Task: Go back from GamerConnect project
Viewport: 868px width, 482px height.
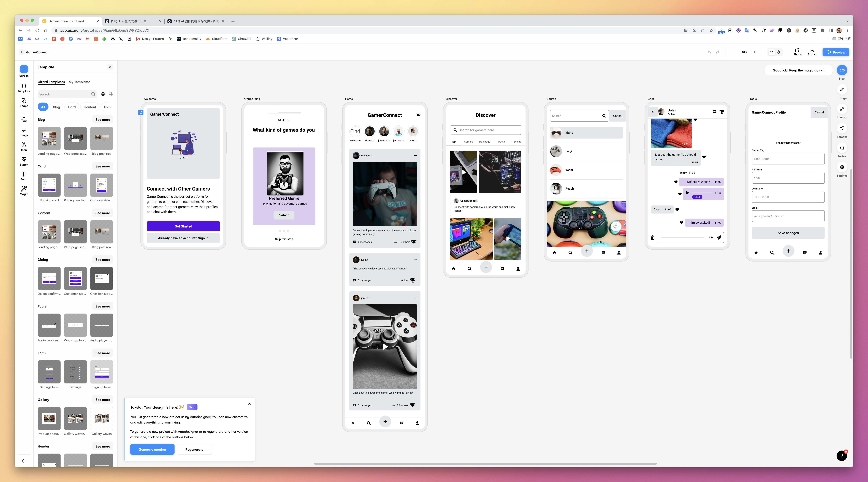Action: (22, 52)
